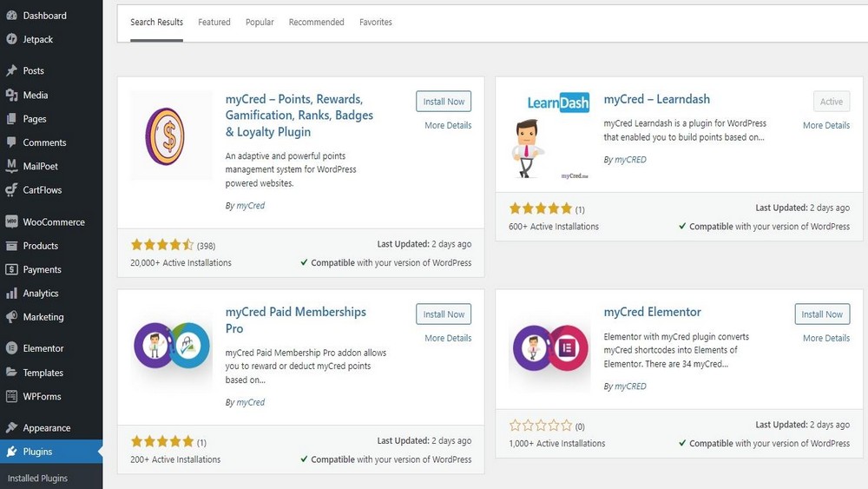Open the Marketing megaphone icon

(11, 317)
